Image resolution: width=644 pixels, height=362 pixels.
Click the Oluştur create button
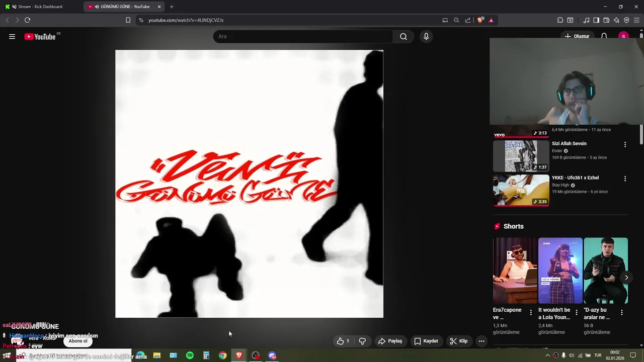(577, 36)
